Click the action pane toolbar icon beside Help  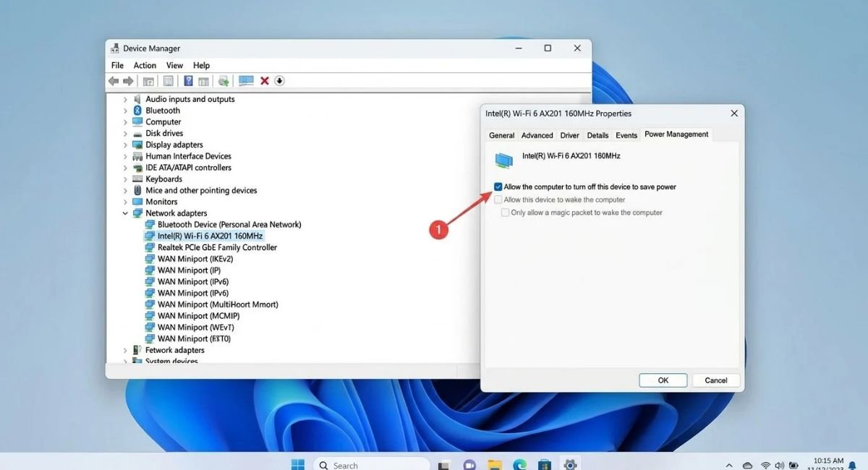click(203, 81)
